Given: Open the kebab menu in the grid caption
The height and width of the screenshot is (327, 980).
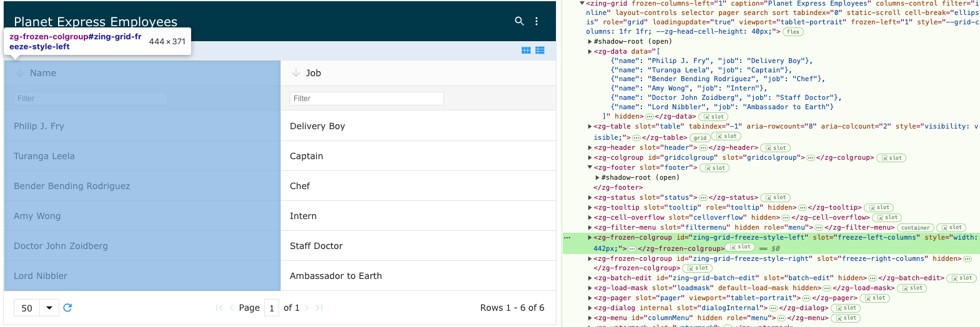Looking at the screenshot, I should (537, 21).
